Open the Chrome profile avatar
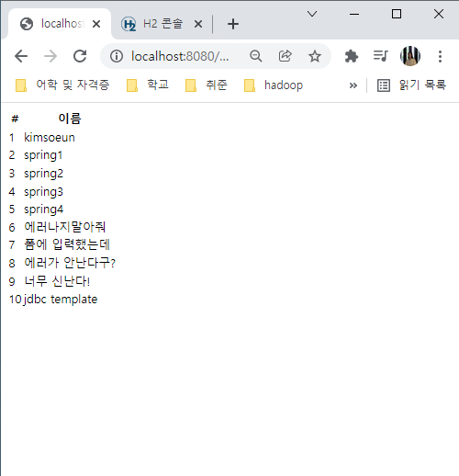 coord(410,56)
